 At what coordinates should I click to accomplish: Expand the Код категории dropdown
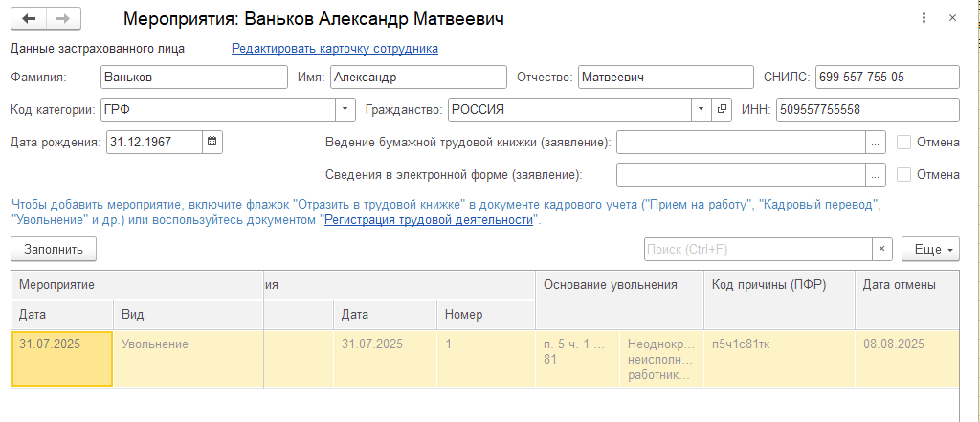[345, 109]
